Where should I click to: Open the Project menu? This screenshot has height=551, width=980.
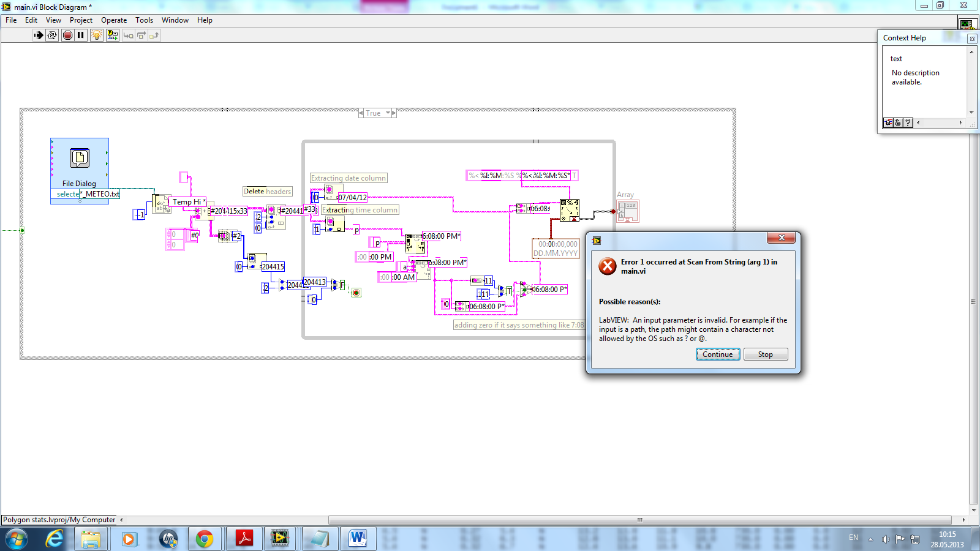pos(81,20)
